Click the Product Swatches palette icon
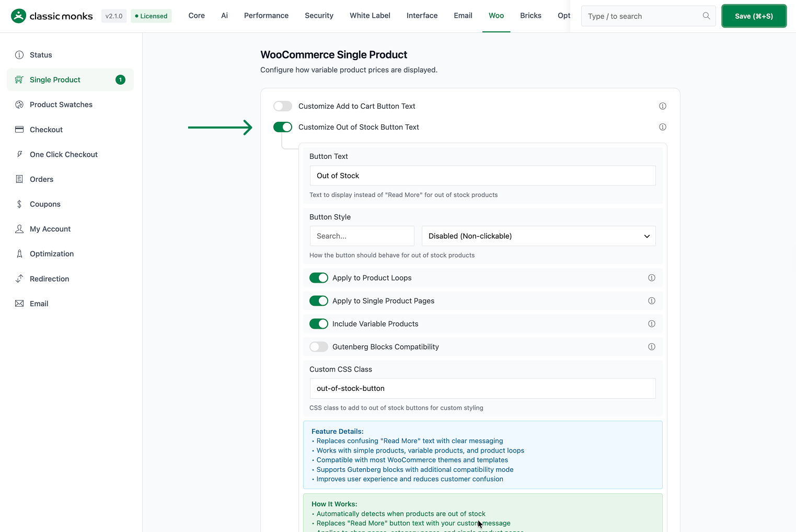796x532 pixels. click(19, 105)
